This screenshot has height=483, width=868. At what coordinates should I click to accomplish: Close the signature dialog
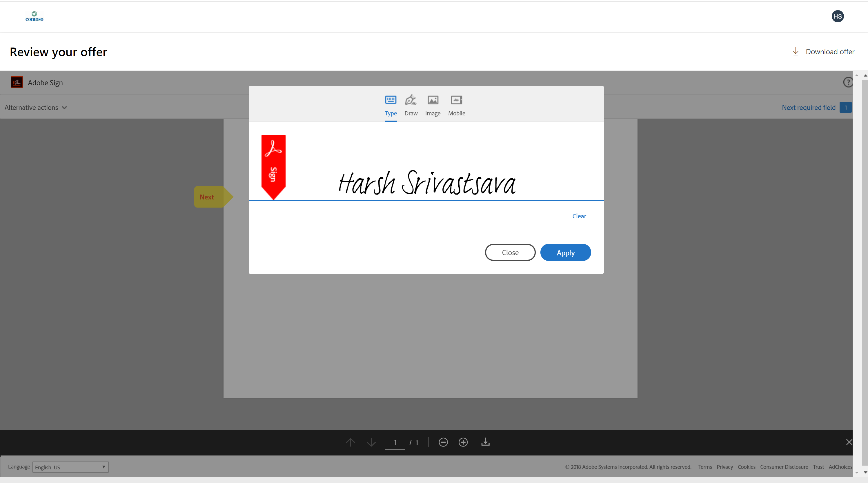(509, 252)
